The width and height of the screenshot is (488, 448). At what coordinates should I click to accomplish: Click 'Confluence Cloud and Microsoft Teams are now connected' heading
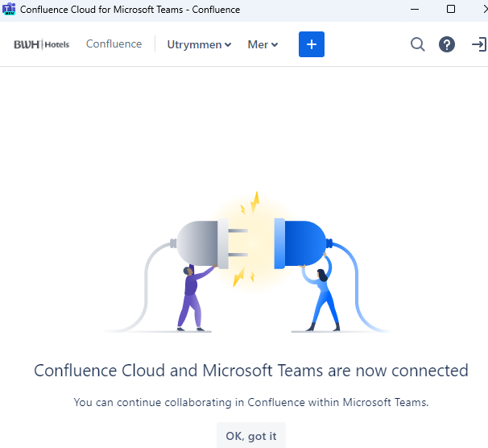pos(251,371)
